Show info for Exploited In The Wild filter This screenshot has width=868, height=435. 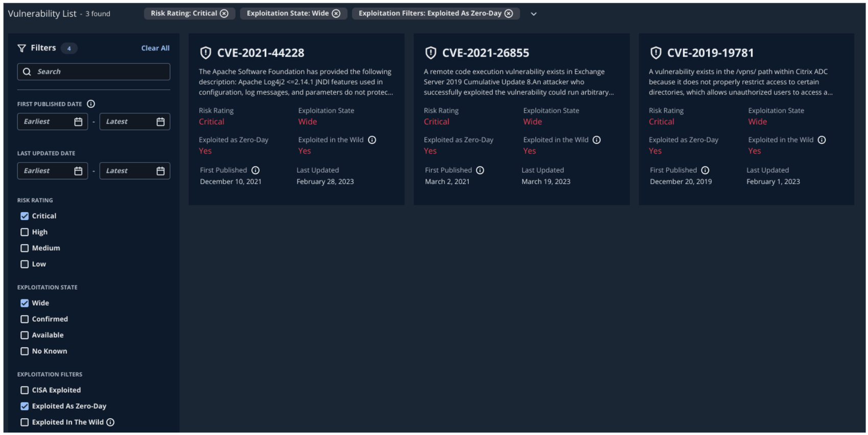(x=110, y=422)
